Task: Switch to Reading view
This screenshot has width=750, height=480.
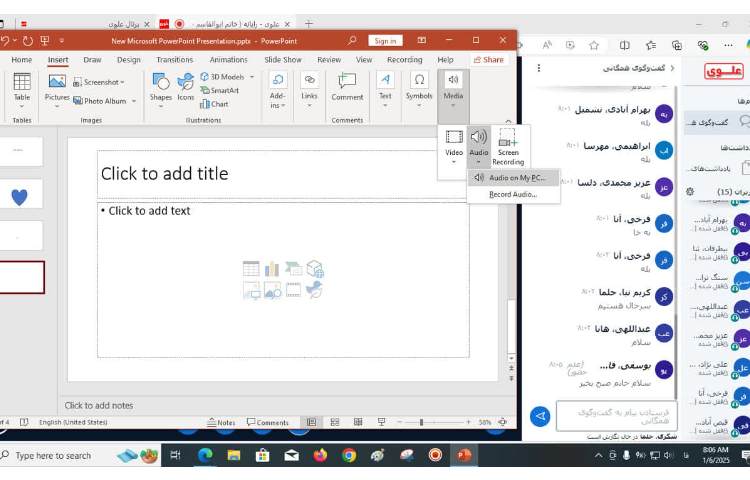Action: point(358,422)
